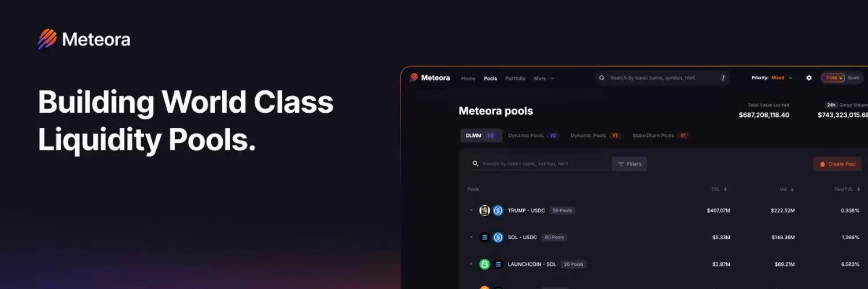Expand the SOL - USDC pool group

tap(471, 238)
